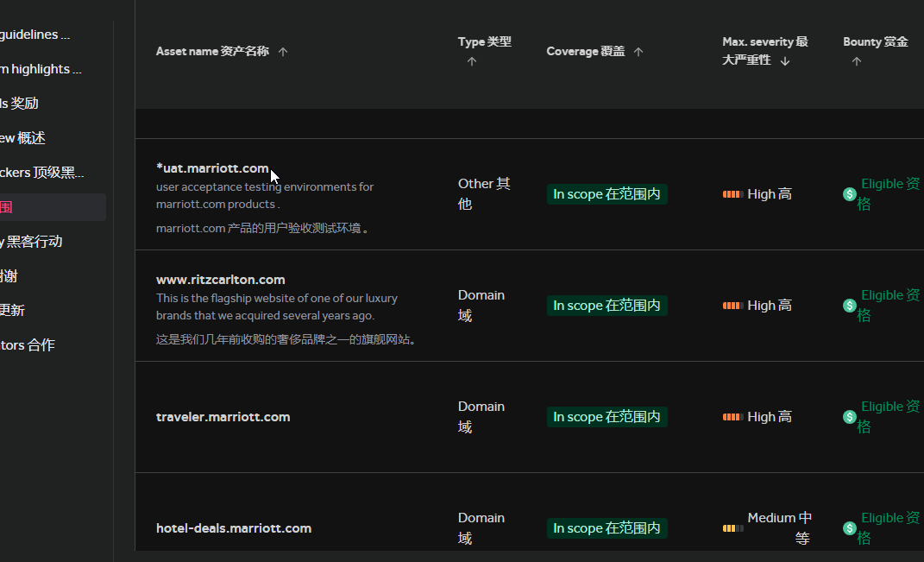This screenshot has height=562, width=924.
Task: Sort by Type column arrow
Action: coord(471,61)
